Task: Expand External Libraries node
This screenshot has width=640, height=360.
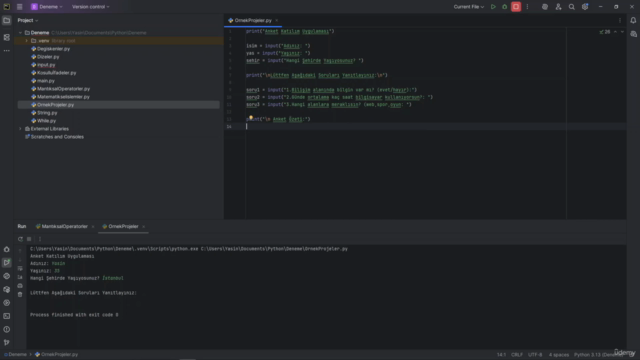Action: (x=20, y=129)
